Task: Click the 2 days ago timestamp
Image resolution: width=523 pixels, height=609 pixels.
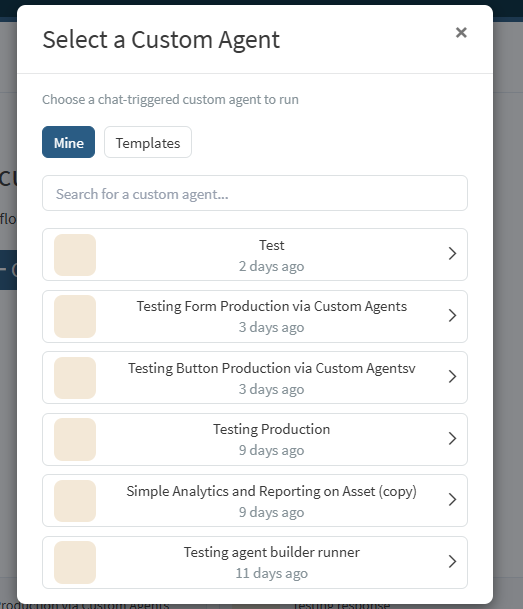Action: point(271,266)
